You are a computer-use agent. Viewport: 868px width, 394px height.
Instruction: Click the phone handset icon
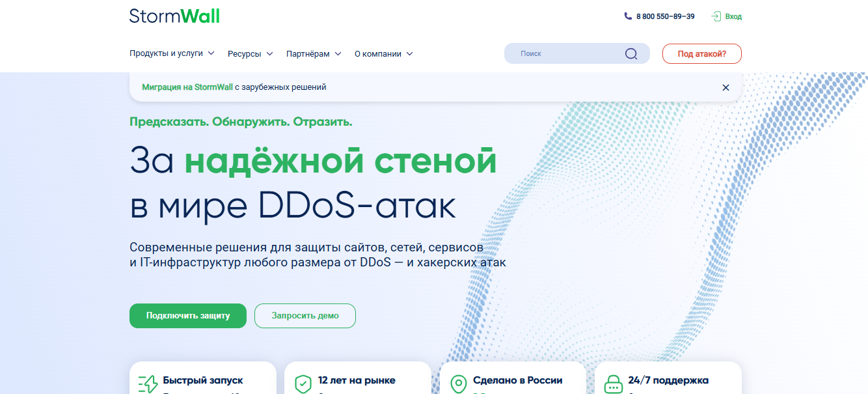pyautogui.click(x=628, y=16)
